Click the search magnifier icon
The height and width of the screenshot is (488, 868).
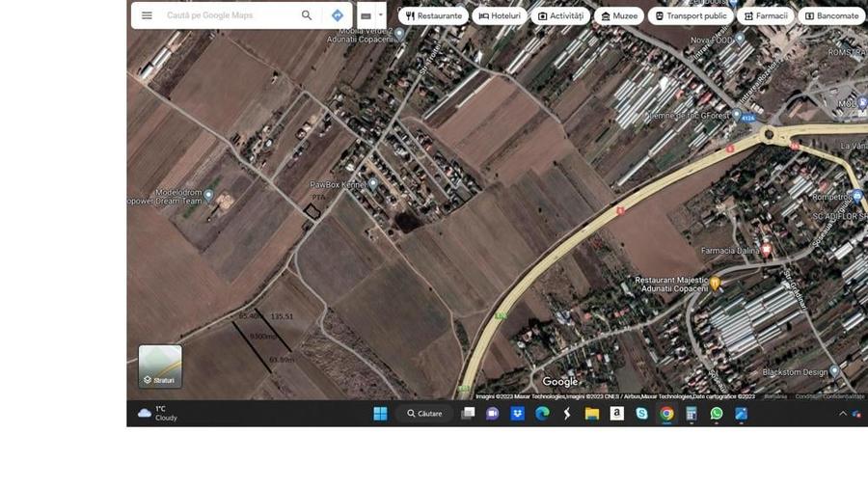click(x=307, y=15)
